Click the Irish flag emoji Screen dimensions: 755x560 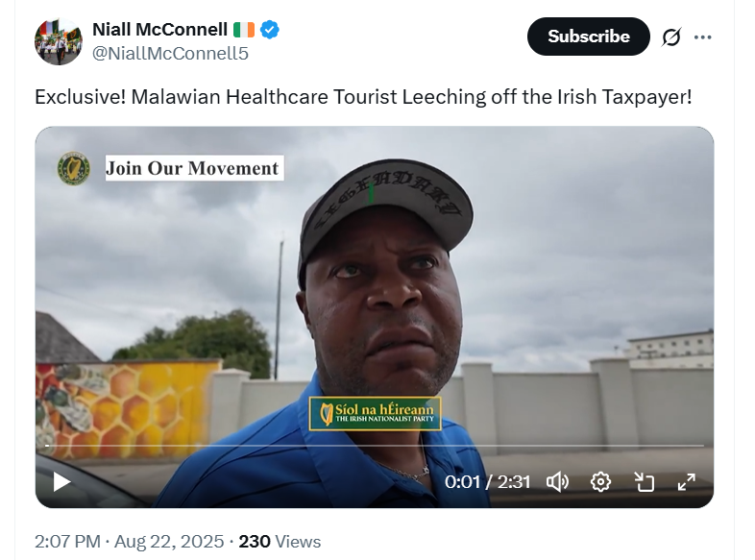(243, 30)
